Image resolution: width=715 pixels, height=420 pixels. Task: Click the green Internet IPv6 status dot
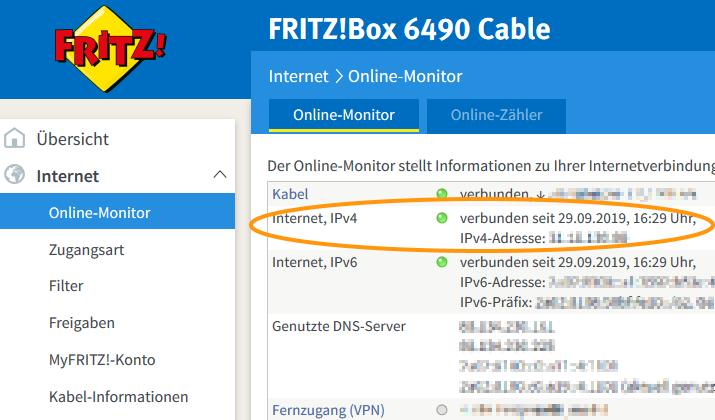pos(442,262)
